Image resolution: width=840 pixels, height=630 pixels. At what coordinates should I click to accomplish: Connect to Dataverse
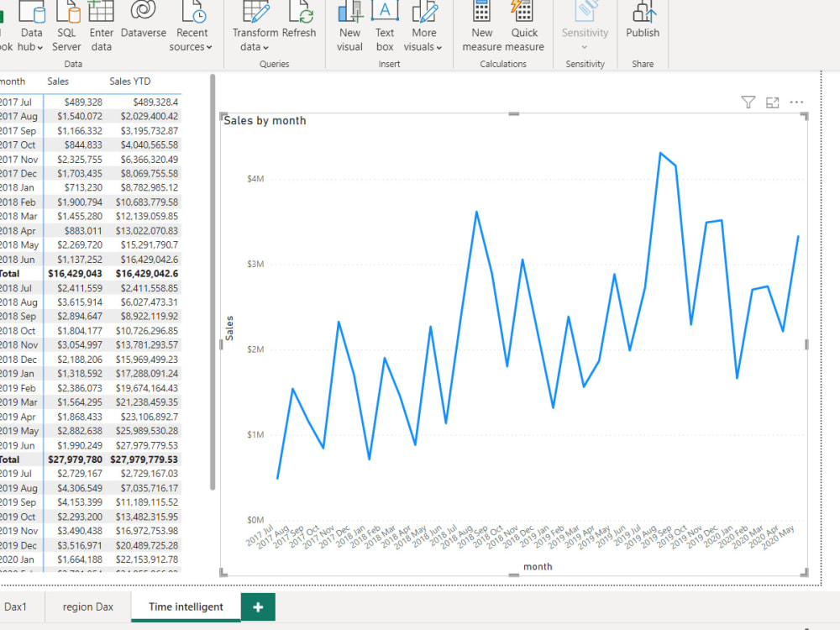[143, 25]
